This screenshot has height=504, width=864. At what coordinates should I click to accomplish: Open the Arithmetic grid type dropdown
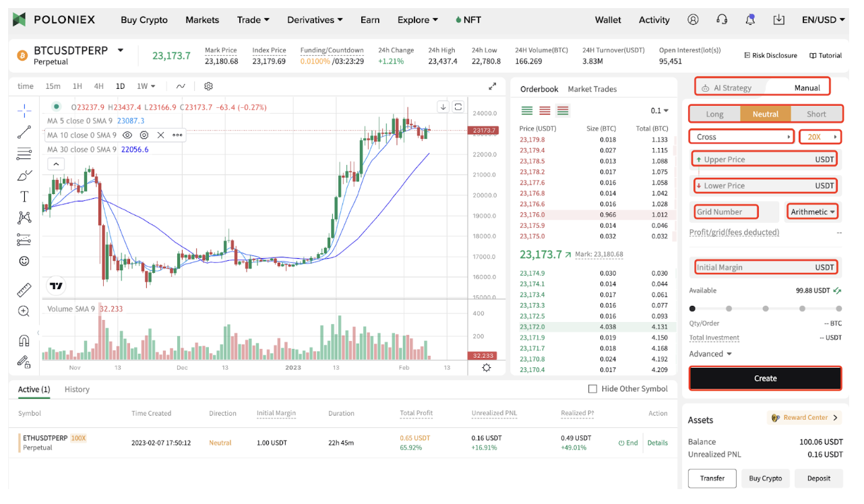point(813,212)
